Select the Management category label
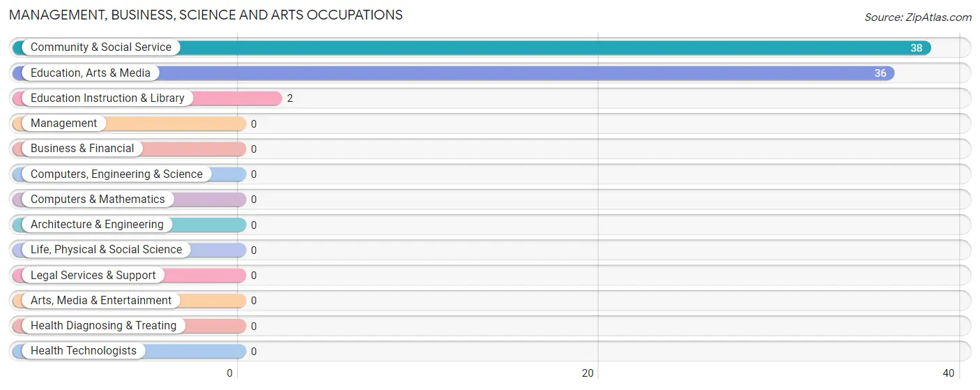The width and height of the screenshot is (980, 390). 63,123
